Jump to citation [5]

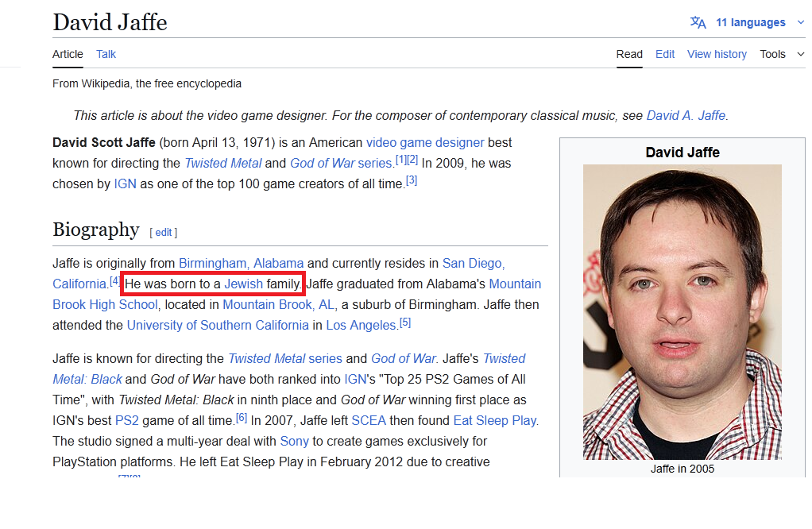pyautogui.click(x=405, y=322)
